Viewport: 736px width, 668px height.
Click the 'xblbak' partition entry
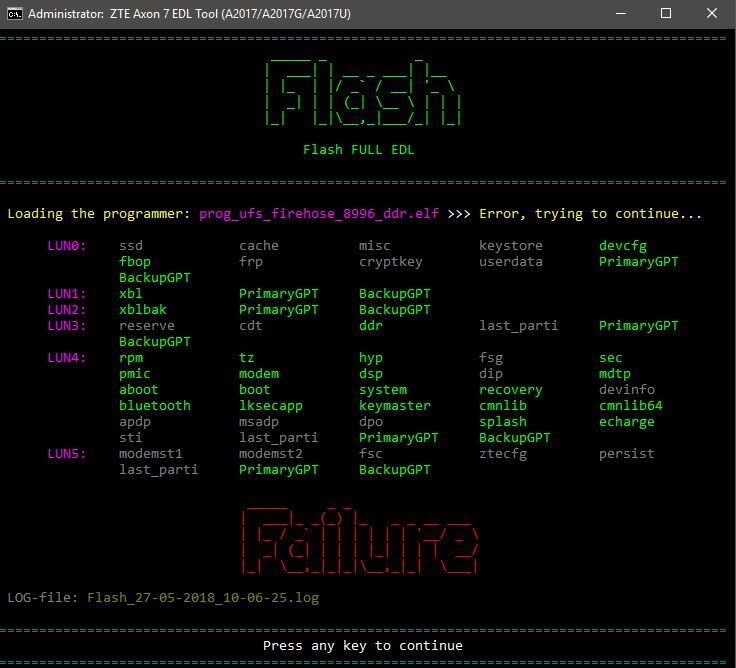pyautogui.click(x=143, y=310)
